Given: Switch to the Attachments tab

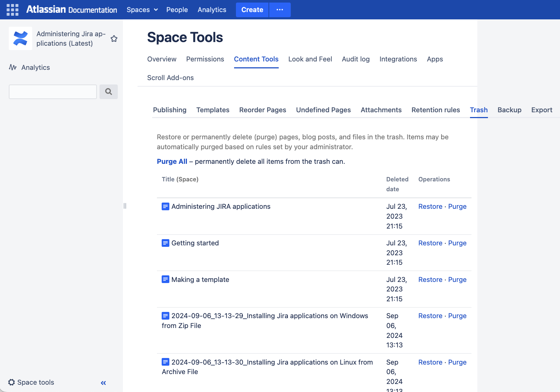Looking at the screenshot, I should [x=381, y=110].
